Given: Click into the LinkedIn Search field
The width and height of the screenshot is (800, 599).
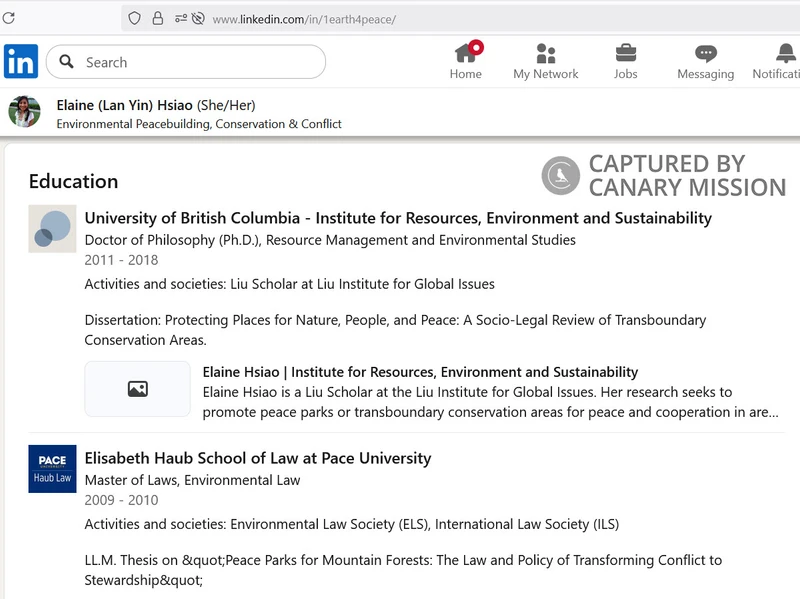Looking at the screenshot, I should [x=186, y=62].
